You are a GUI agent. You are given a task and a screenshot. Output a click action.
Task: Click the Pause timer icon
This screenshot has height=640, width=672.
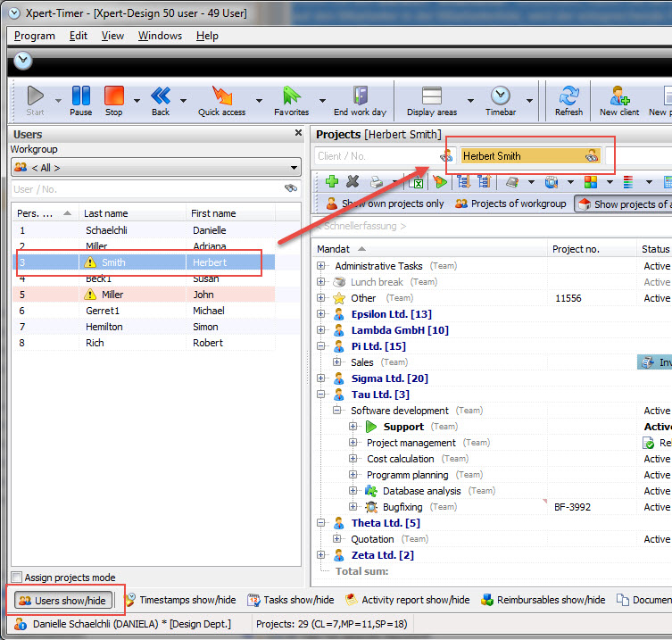[x=80, y=96]
